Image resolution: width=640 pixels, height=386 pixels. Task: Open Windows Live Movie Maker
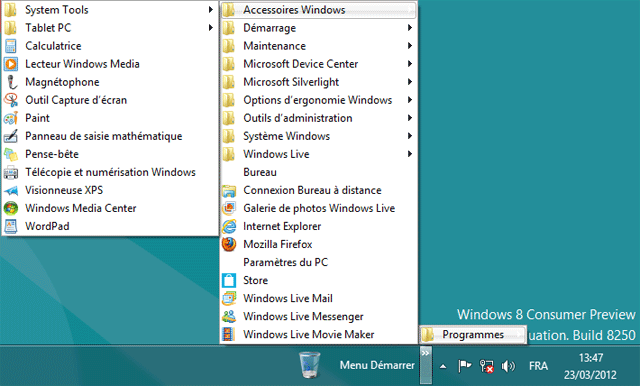(x=318, y=334)
